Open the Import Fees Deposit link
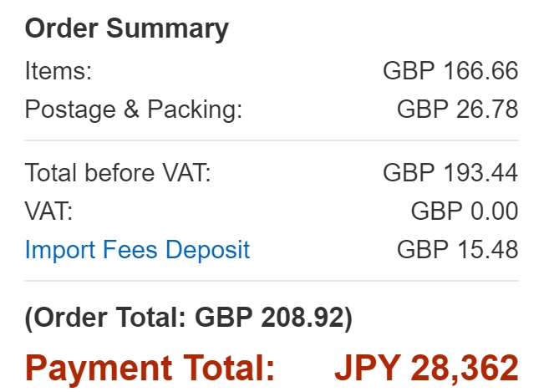 tap(137, 249)
